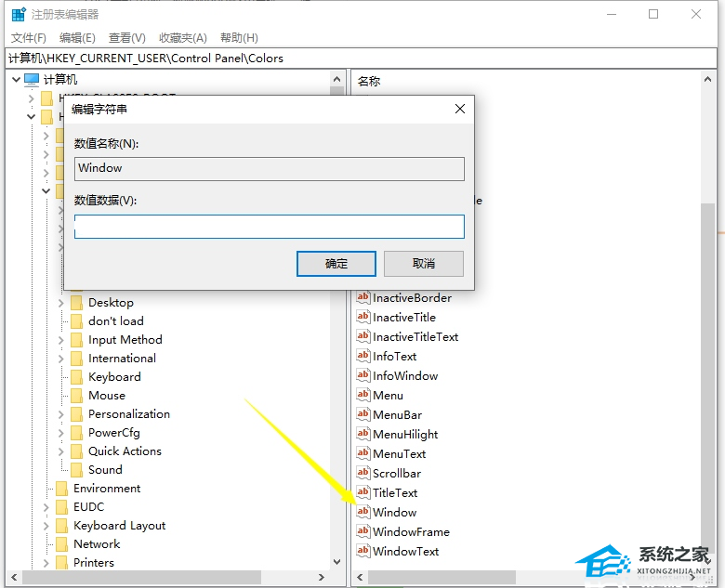Cancel the edit with 取消

424,264
